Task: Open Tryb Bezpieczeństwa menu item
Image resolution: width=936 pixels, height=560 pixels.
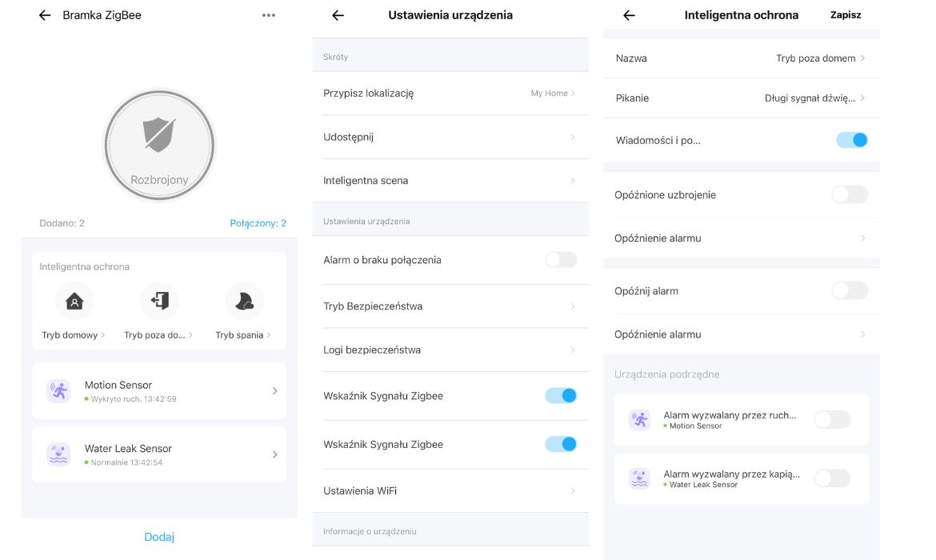Action: coord(449,306)
